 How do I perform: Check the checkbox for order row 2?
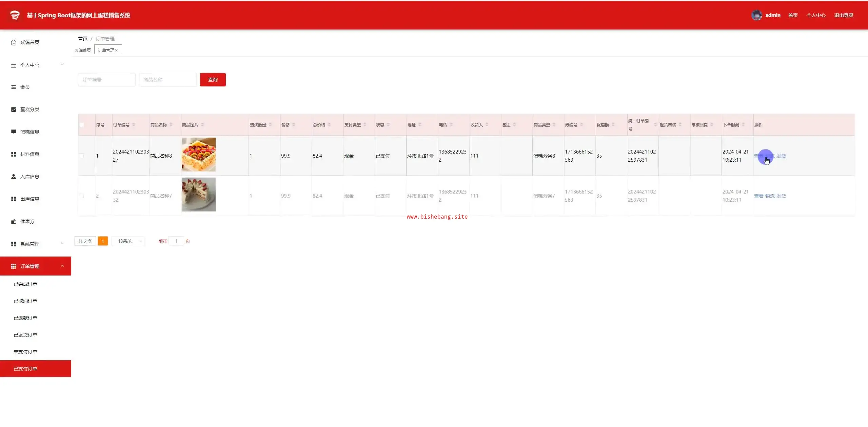point(81,196)
